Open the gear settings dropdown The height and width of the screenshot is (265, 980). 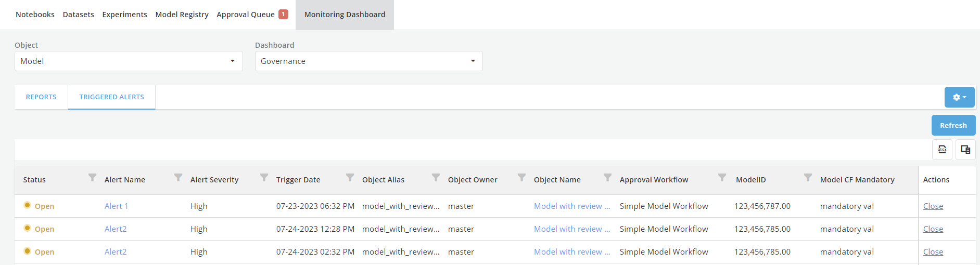pos(959,97)
